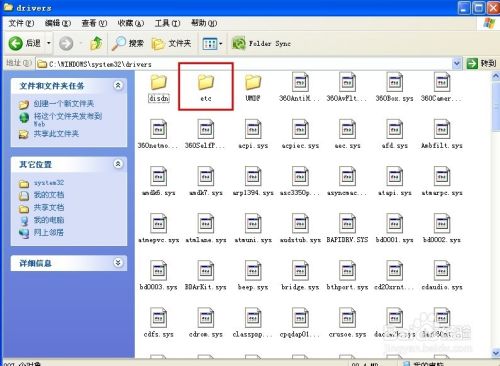This screenshot has width=500, height=366.
Task: Launch Folder Sync from toolbar
Action: tap(261, 44)
